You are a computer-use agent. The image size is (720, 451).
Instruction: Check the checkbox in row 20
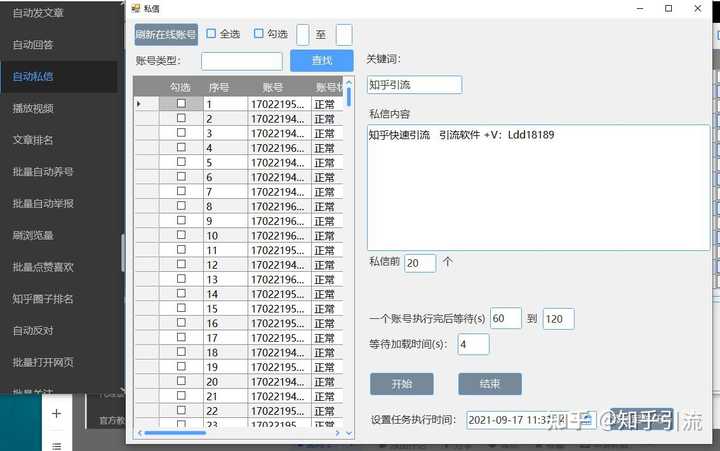tap(181, 381)
